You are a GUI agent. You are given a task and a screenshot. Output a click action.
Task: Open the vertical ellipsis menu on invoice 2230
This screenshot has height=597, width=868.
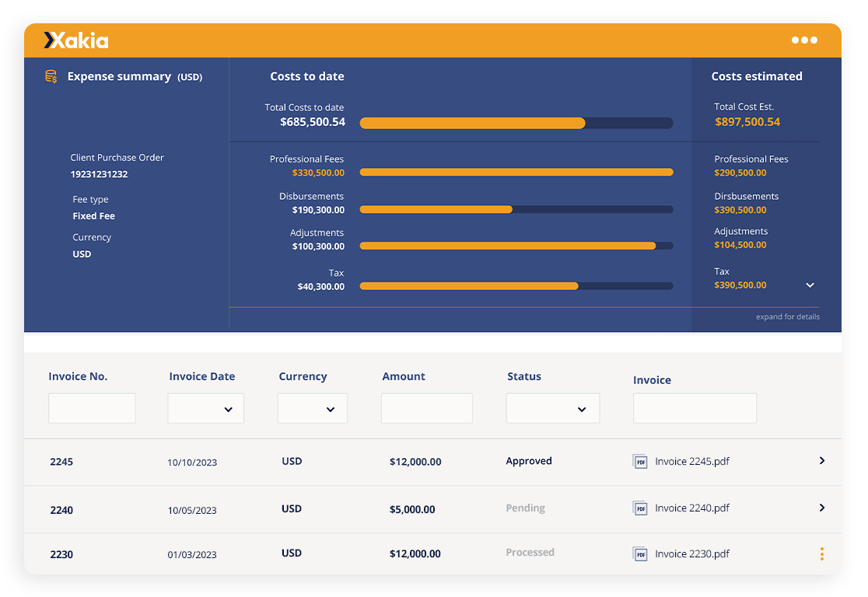pos(822,553)
